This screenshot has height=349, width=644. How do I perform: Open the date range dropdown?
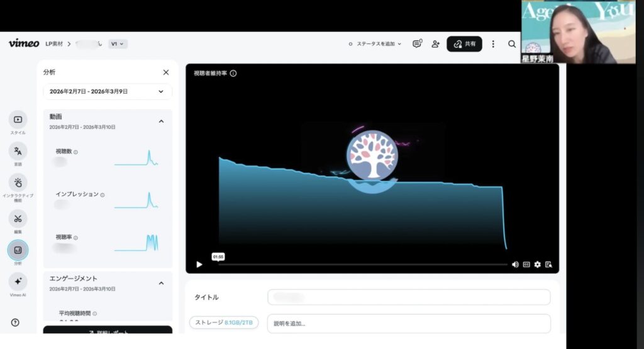pos(108,91)
